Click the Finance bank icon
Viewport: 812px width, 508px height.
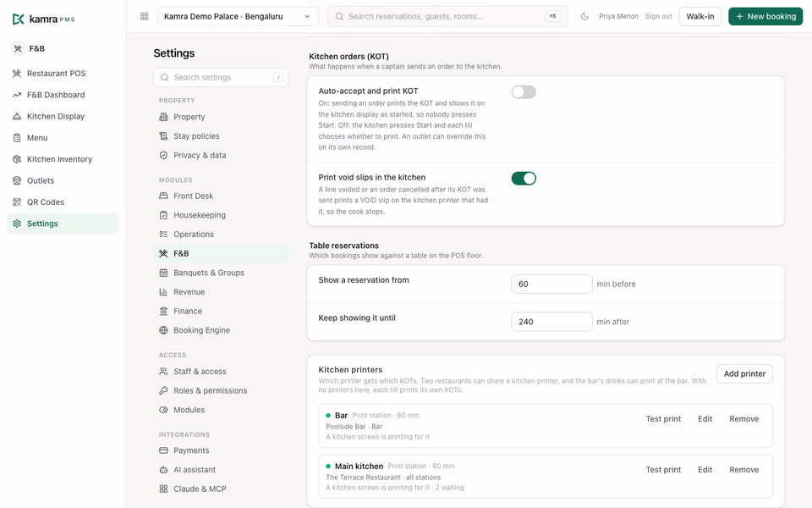(x=163, y=311)
